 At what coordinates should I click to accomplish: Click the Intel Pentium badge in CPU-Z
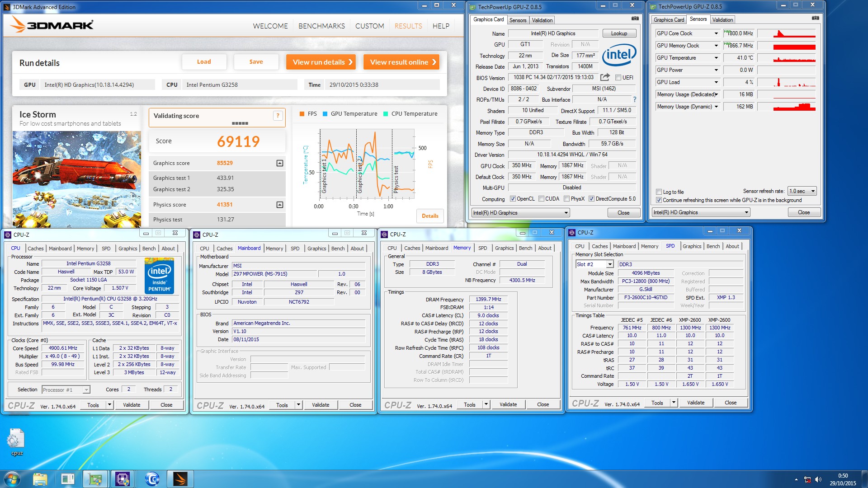[x=160, y=276]
